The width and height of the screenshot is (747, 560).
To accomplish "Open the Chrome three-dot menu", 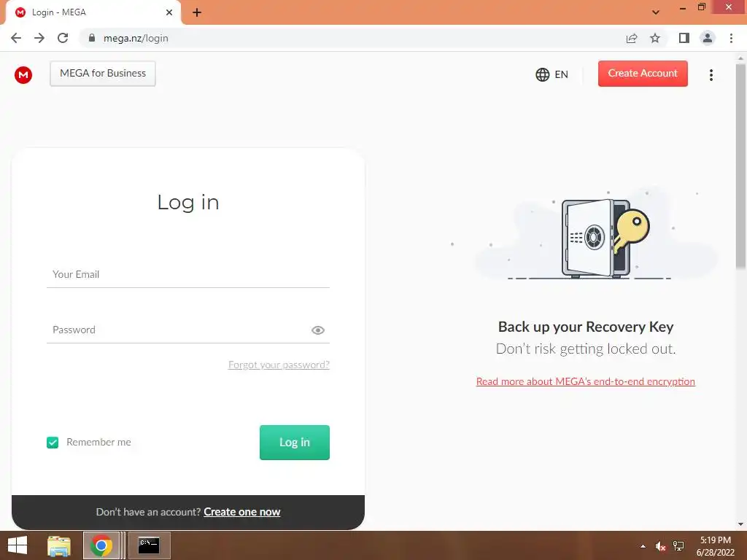I will (x=731, y=38).
